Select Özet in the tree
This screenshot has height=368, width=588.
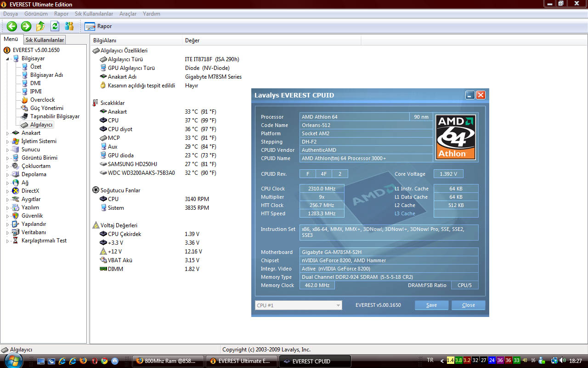tap(36, 67)
